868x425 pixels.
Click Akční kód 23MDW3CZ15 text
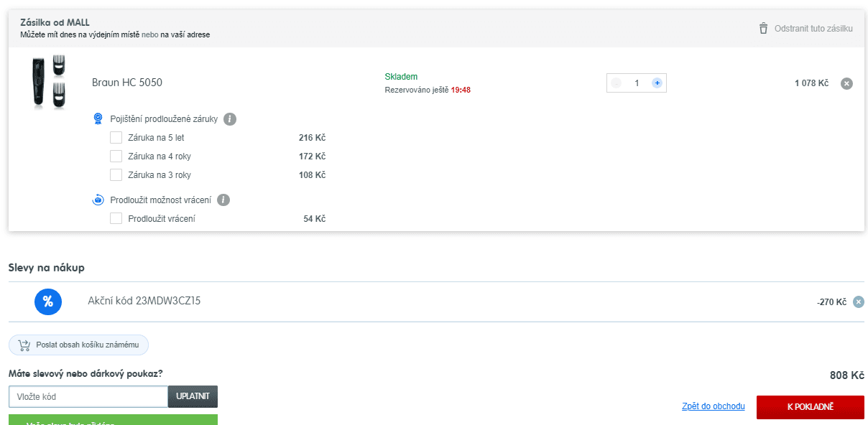coord(144,301)
